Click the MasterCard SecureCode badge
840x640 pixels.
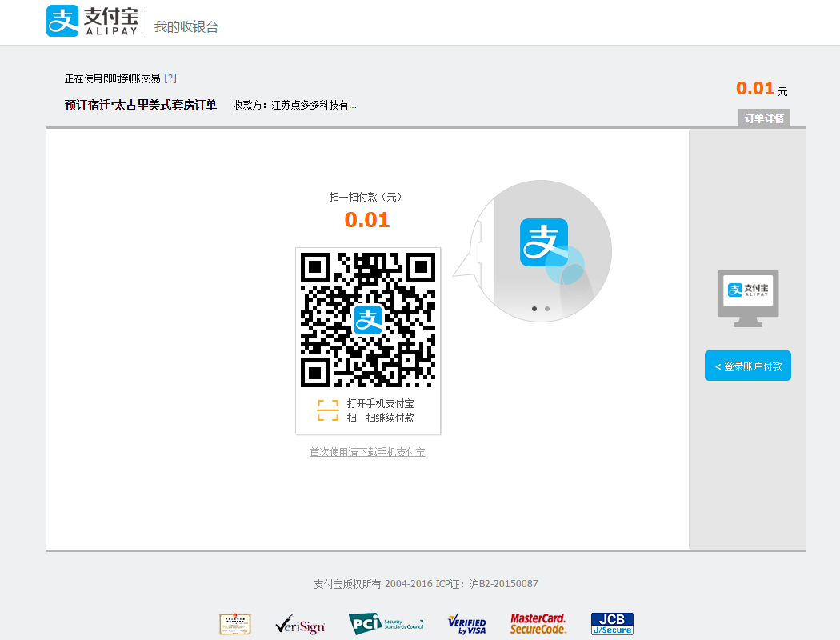(538, 624)
